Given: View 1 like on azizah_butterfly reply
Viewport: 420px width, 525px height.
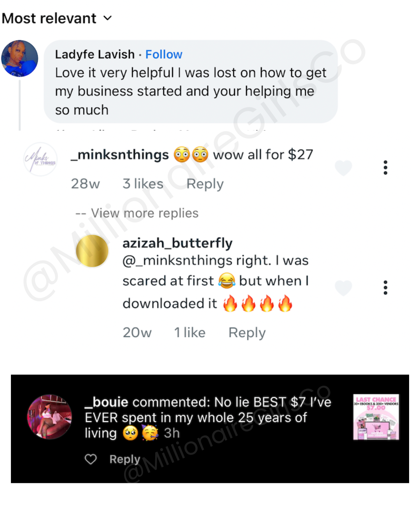Looking at the screenshot, I should point(190,332).
